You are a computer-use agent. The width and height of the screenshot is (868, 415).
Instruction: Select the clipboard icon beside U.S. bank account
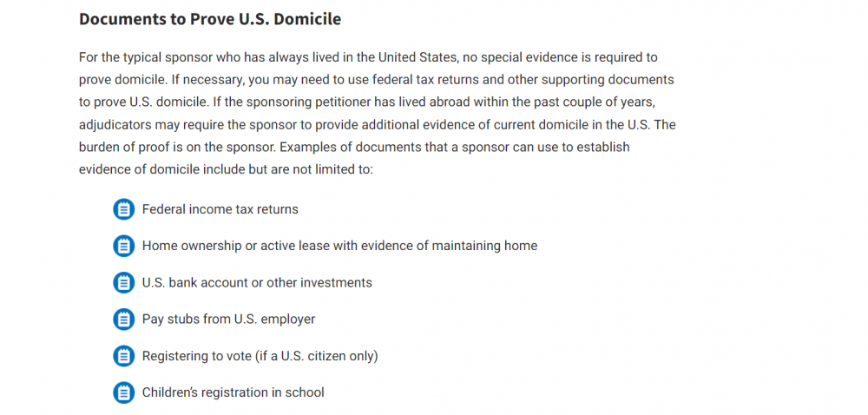point(124,283)
